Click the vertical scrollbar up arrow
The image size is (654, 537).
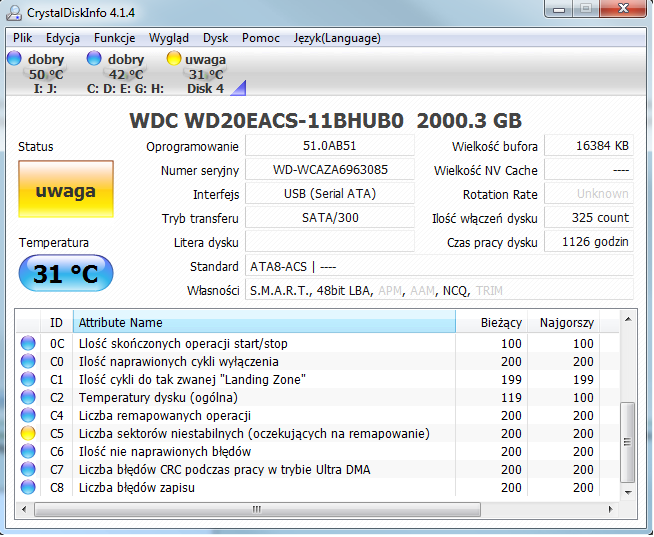pos(628,320)
